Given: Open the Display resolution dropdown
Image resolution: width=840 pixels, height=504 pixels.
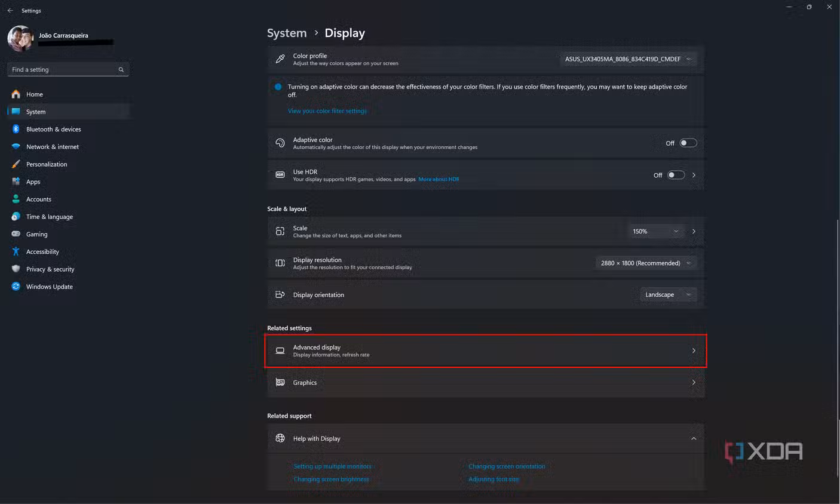Looking at the screenshot, I should pos(646,263).
